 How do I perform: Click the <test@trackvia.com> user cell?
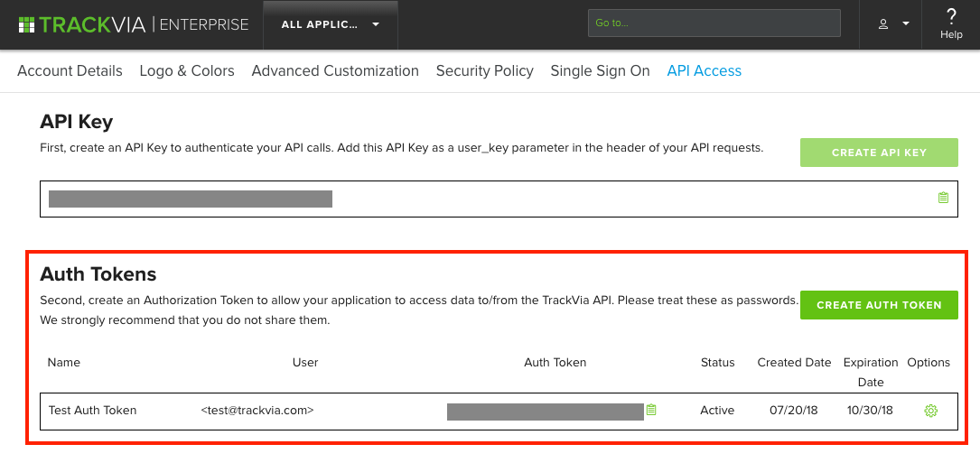tap(257, 411)
